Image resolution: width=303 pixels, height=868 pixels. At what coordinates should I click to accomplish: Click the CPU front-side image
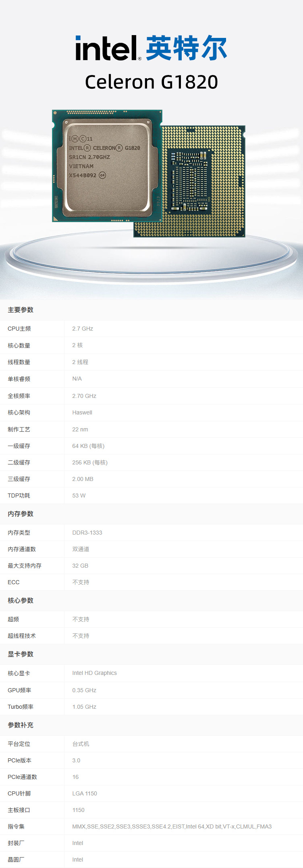(x=107, y=166)
